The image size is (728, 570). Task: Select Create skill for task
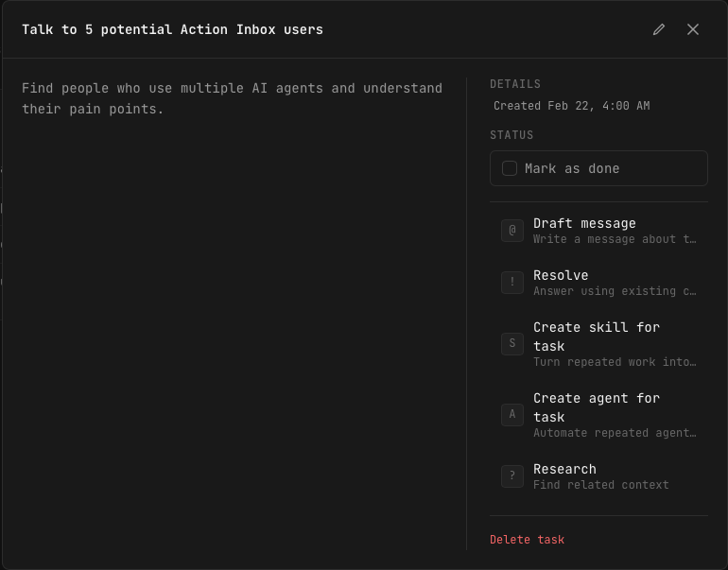click(598, 344)
